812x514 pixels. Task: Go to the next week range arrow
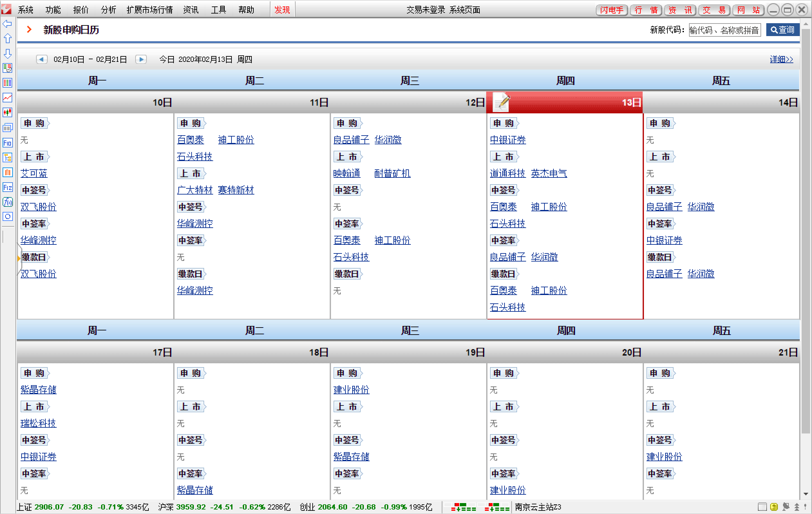141,59
